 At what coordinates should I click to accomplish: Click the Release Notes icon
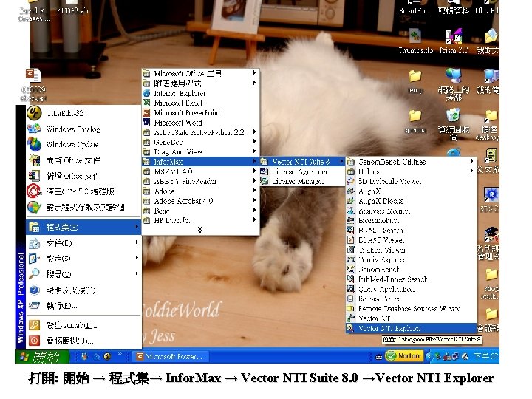pyautogui.click(x=350, y=299)
